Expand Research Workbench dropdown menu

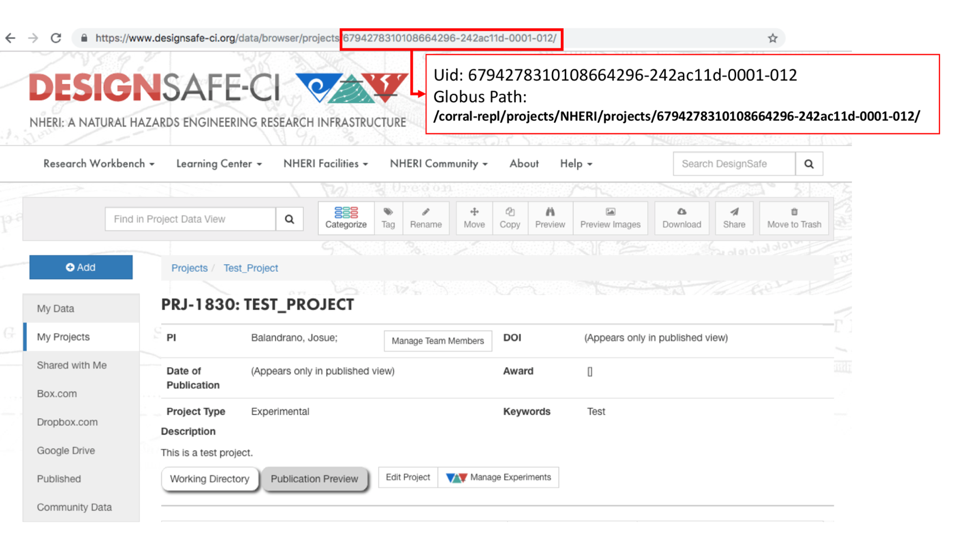[99, 164]
